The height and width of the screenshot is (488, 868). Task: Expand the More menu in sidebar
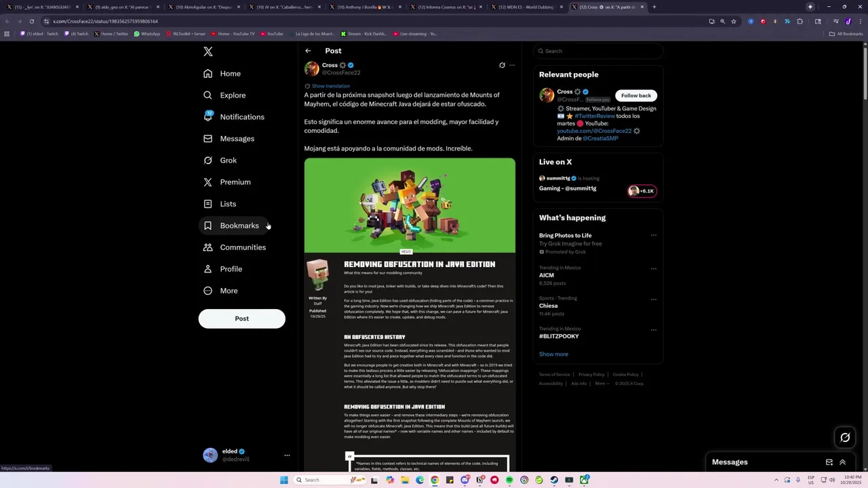point(220,290)
